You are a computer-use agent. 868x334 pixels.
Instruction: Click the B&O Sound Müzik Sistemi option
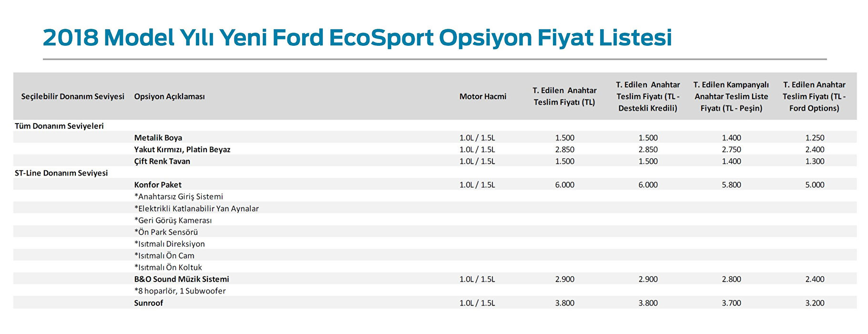click(x=181, y=279)
